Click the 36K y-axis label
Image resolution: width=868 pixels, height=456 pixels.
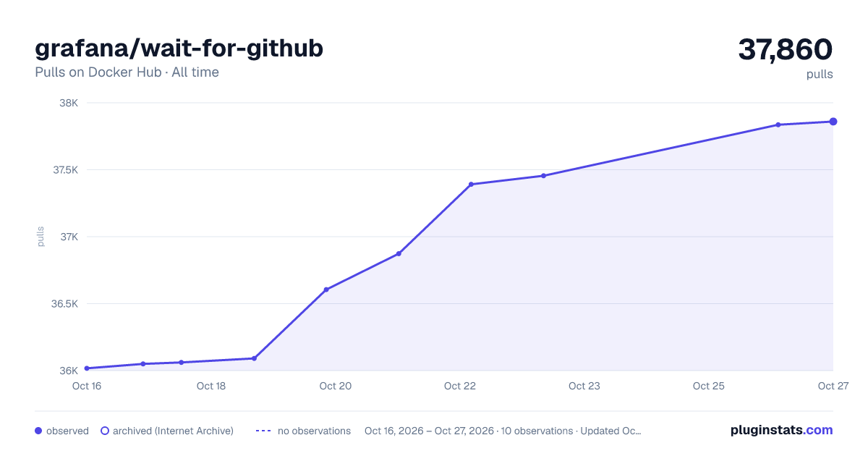click(68, 371)
